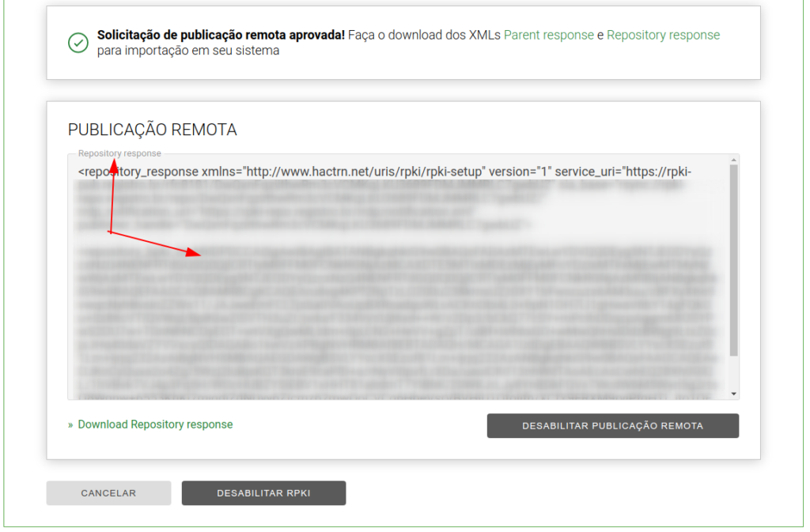Click the » icon beside Download Repository response
The width and height of the screenshot is (810, 532).
pyautogui.click(x=71, y=424)
